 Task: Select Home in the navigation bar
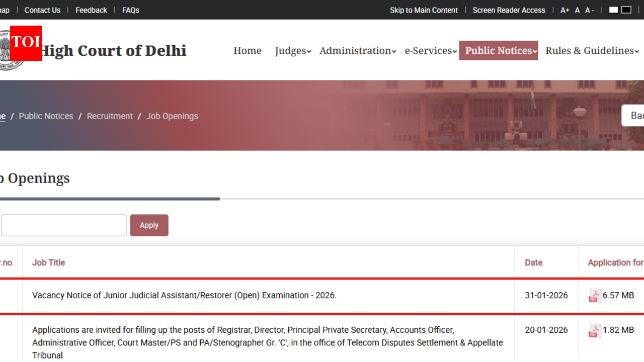coord(247,50)
